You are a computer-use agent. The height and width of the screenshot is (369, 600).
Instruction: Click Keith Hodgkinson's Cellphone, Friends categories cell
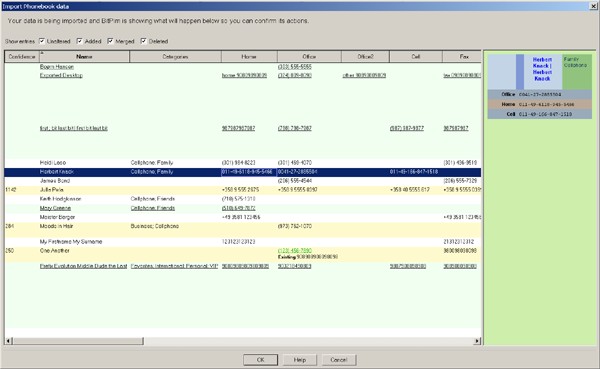(x=153, y=199)
